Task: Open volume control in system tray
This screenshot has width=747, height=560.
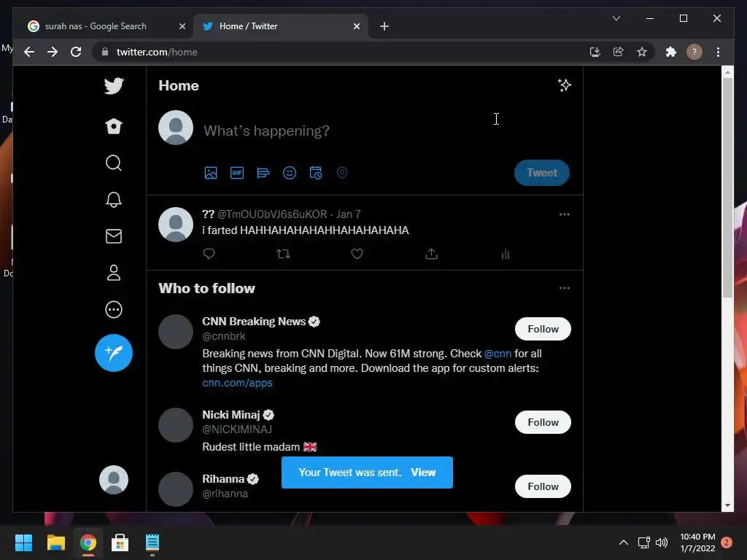Action: (x=662, y=542)
